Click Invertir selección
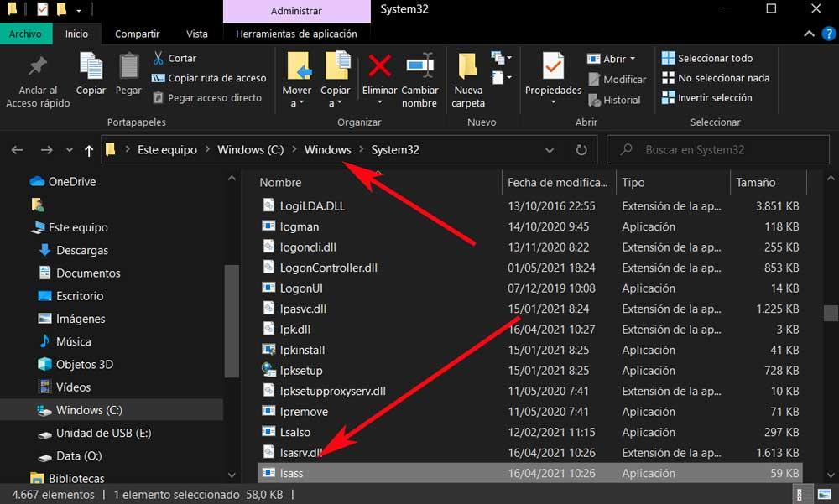 (706, 98)
